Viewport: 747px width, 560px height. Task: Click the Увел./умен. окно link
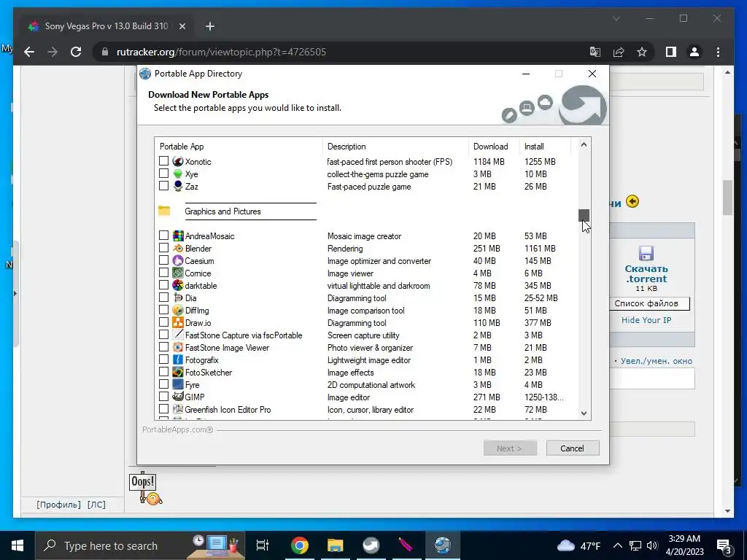click(656, 361)
